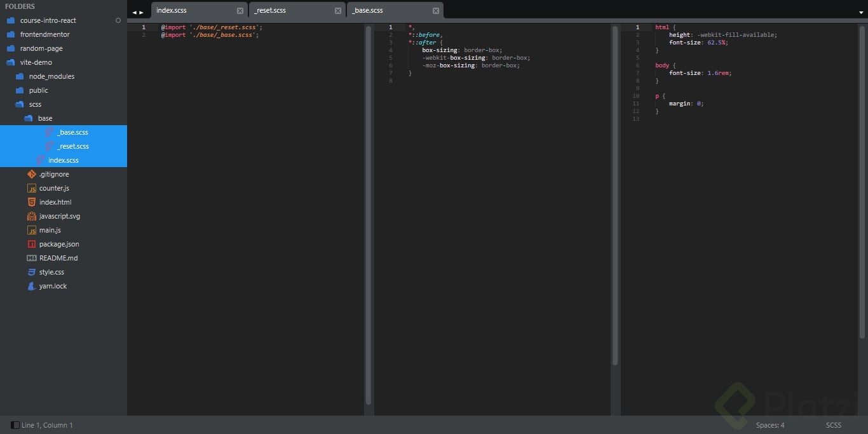Image resolution: width=868 pixels, height=434 pixels.
Task: Open the Spaces: 4 indentation menu
Action: 770,425
